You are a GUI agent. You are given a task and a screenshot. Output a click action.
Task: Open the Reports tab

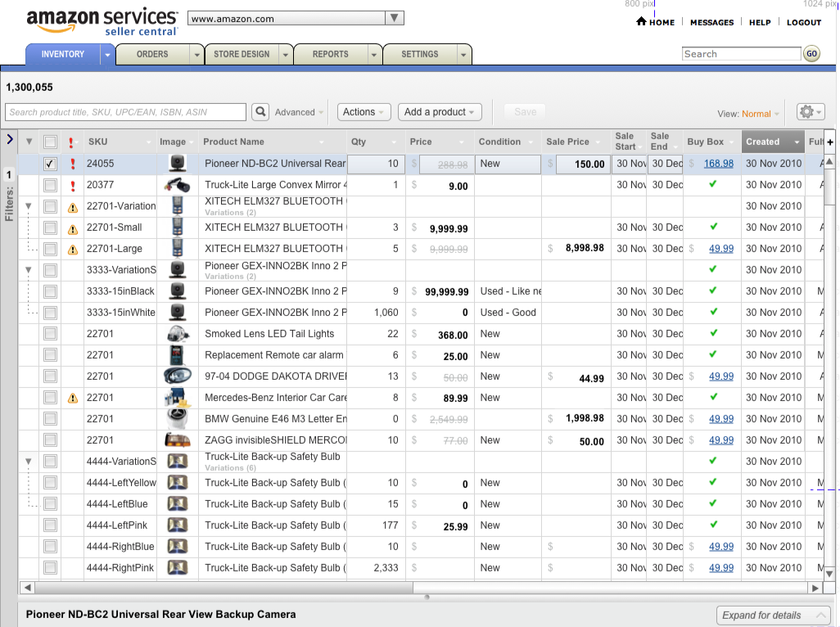coord(331,54)
